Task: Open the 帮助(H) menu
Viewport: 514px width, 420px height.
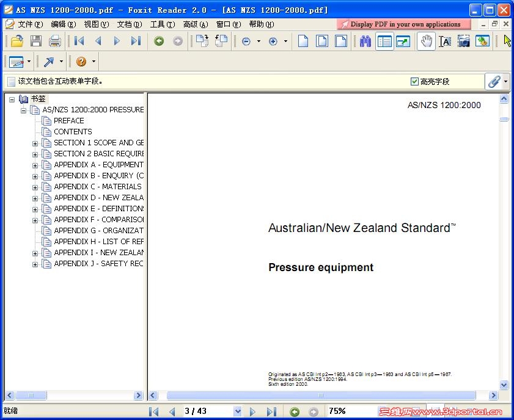Action: [x=261, y=24]
